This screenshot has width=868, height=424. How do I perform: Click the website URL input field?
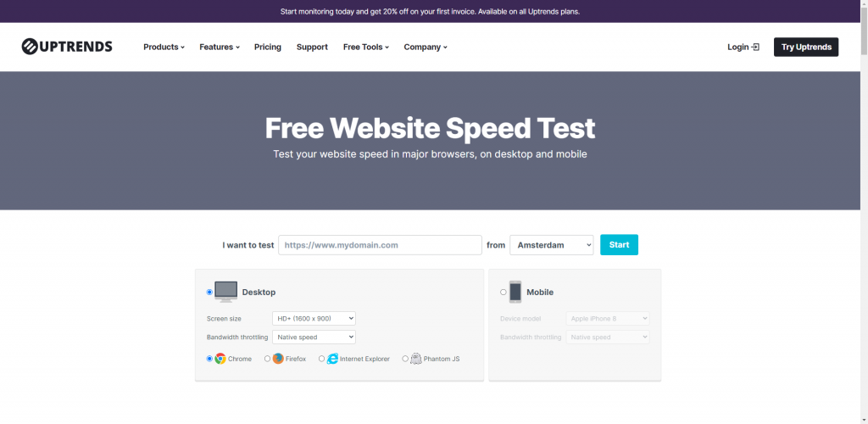coord(380,245)
